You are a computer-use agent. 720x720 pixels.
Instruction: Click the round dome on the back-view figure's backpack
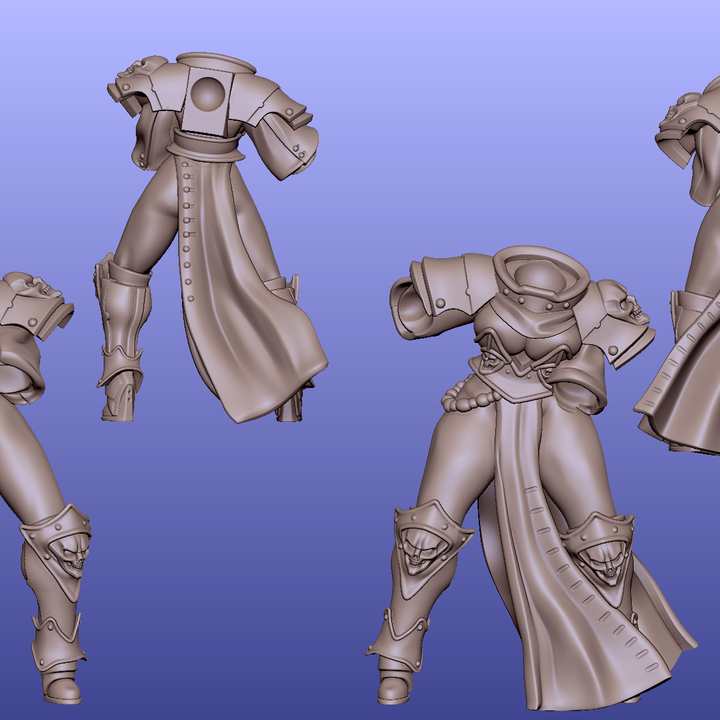209,94
